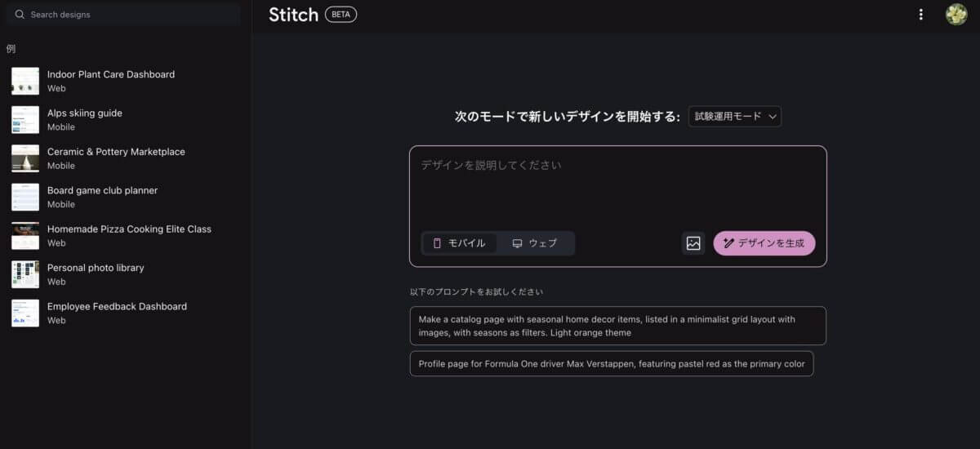Viewport: 980px width, 449px height.
Task: Click the Stitch logo title
Action: point(293,15)
